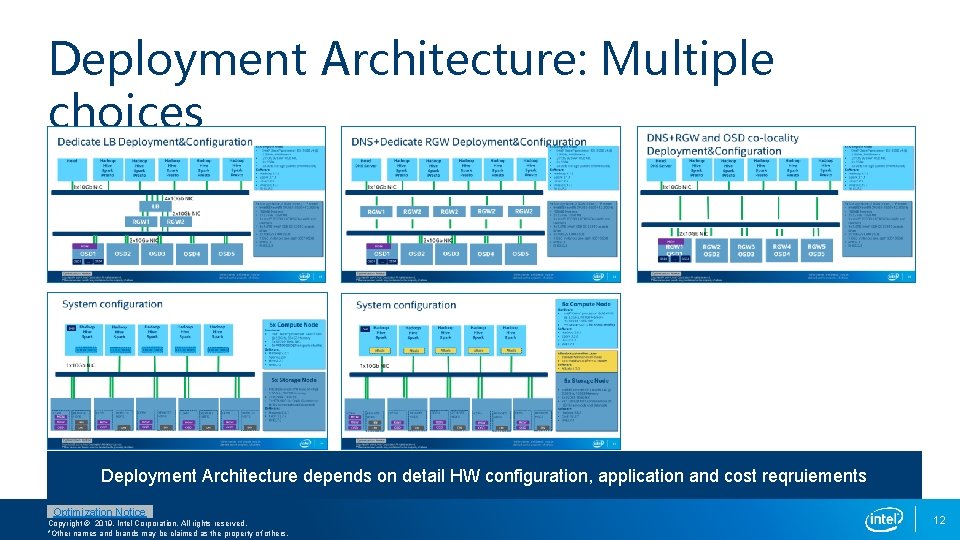Click slide page number 12
The height and width of the screenshot is (540, 960).
point(939,520)
